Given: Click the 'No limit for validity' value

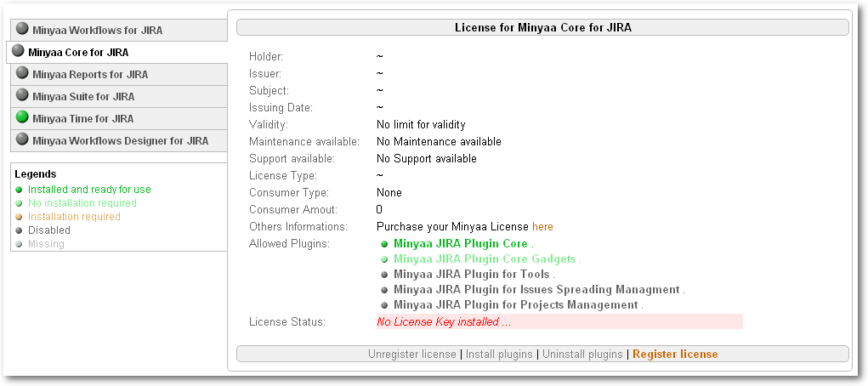Looking at the screenshot, I should (421, 125).
